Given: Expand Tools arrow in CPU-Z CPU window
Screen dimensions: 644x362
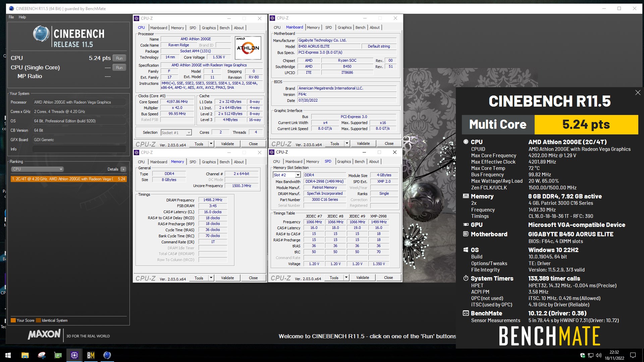Looking at the screenshot, I should coord(211,144).
